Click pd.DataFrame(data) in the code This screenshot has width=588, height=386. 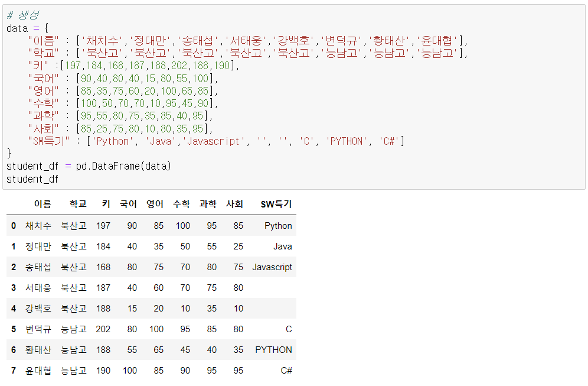123,166
